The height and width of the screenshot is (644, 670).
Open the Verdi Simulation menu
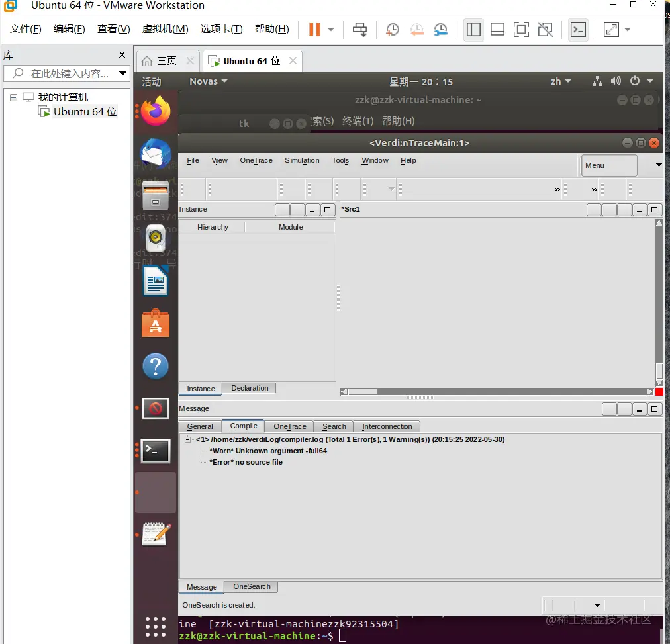pos(302,160)
